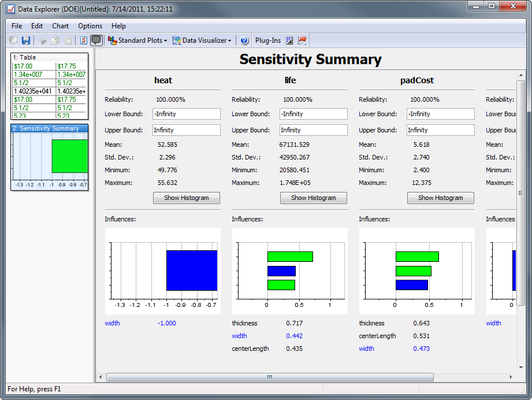
Task: Click the Save icon in toolbar
Action: [26, 40]
